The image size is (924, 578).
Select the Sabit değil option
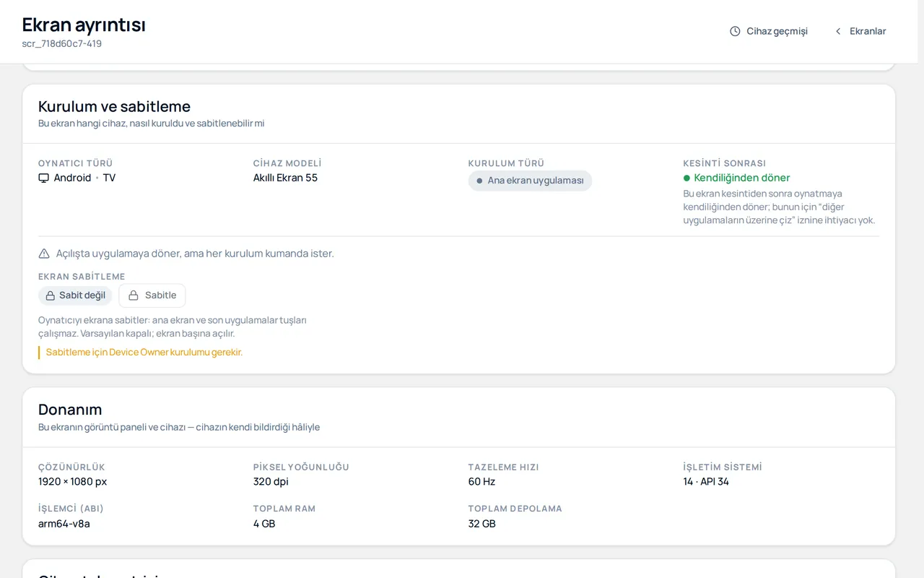tap(75, 296)
